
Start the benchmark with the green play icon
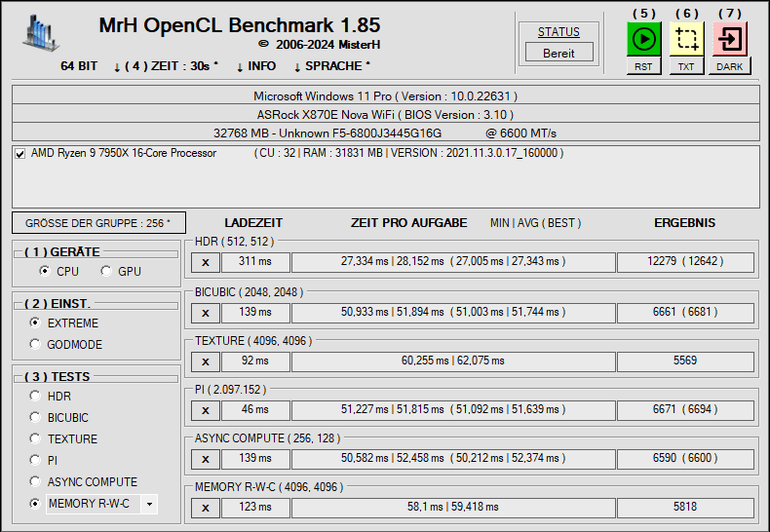pyautogui.click(x=643, y=39)
